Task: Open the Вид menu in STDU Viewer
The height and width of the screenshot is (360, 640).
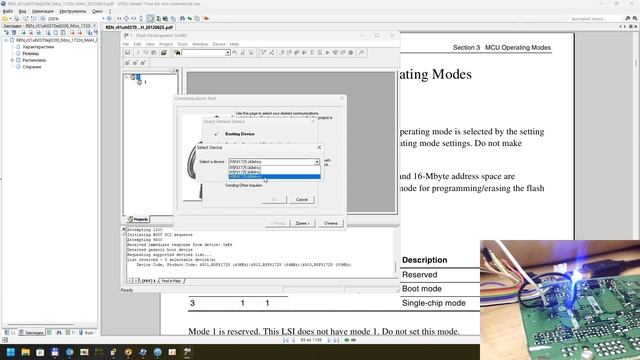Action: tap(23, 11)
